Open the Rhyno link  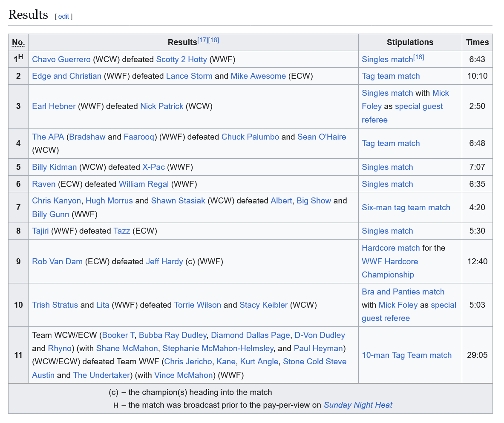(60, 349)
